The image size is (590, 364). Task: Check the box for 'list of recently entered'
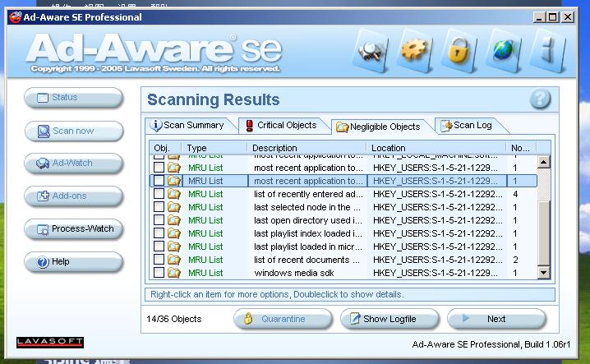159,194
